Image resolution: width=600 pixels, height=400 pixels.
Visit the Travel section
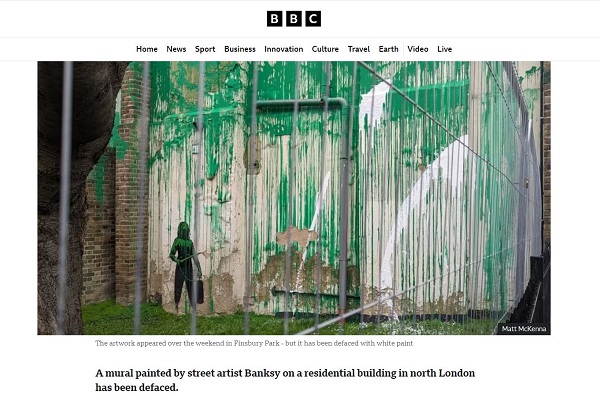[359, 49]
